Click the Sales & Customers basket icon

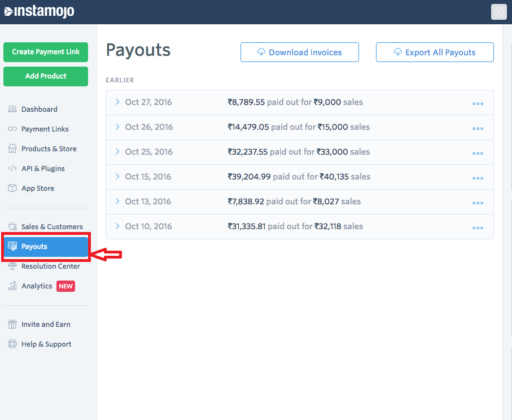click(x=12, y=226)
